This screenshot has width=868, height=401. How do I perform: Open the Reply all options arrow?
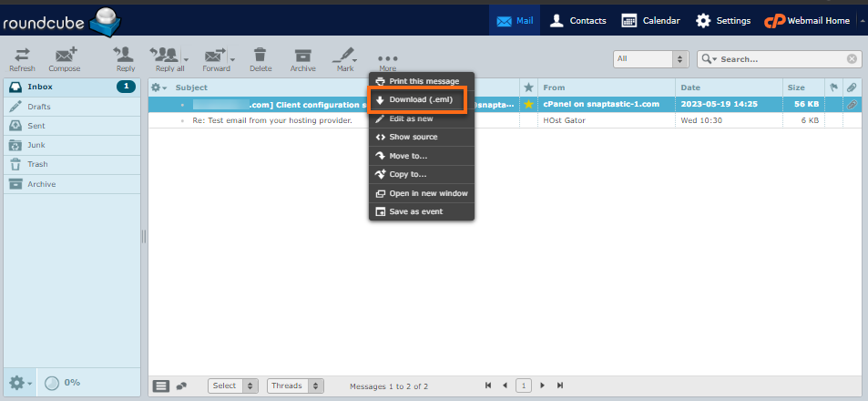pyautogui.click(x=187, y=58)
